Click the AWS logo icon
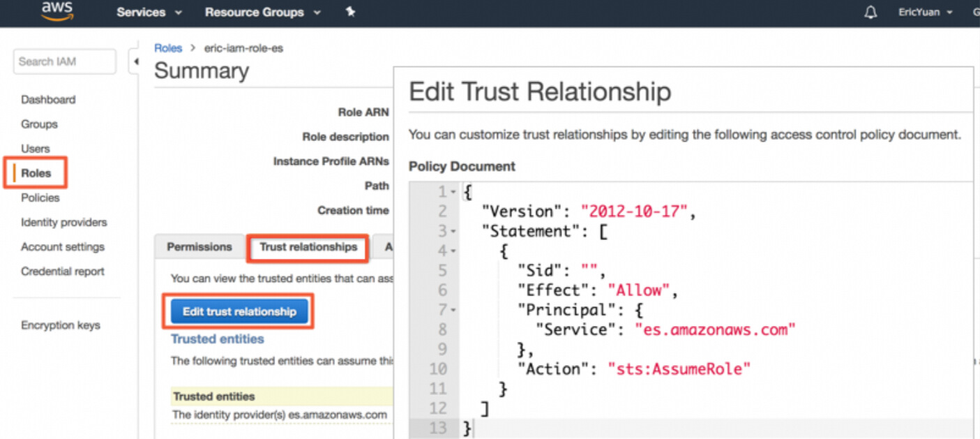This screenshot has width=980, height=439. point(58,10)
